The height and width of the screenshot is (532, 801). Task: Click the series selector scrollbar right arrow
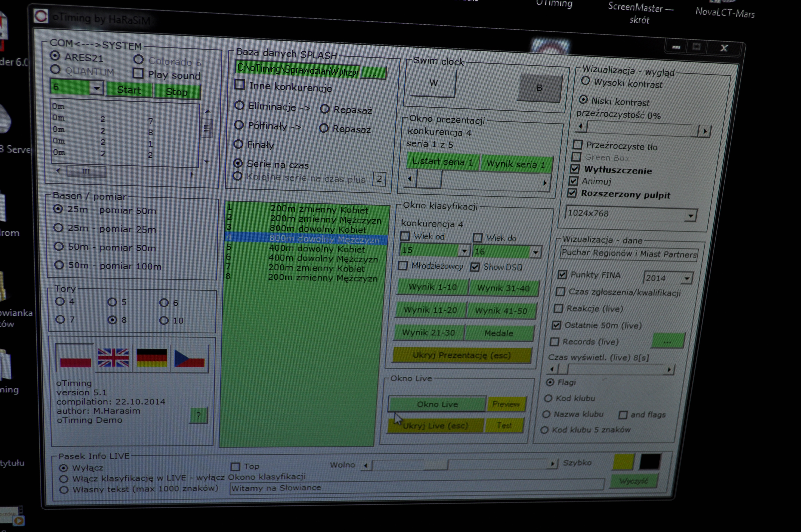[545, 183]
